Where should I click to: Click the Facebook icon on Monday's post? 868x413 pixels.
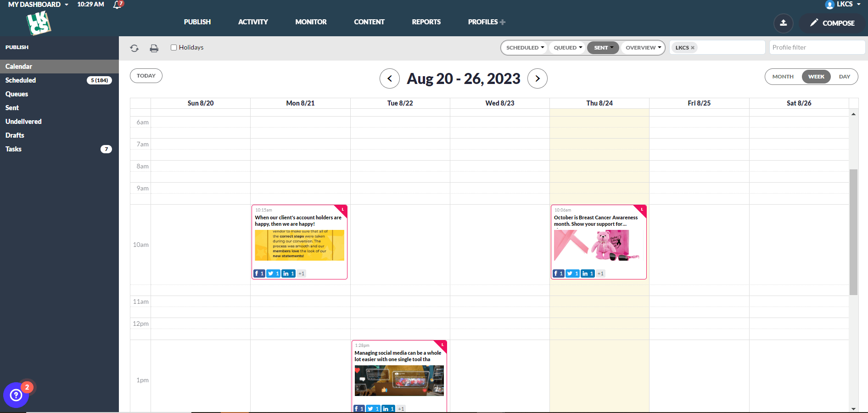pyautogui.click(x=259, y=273)
